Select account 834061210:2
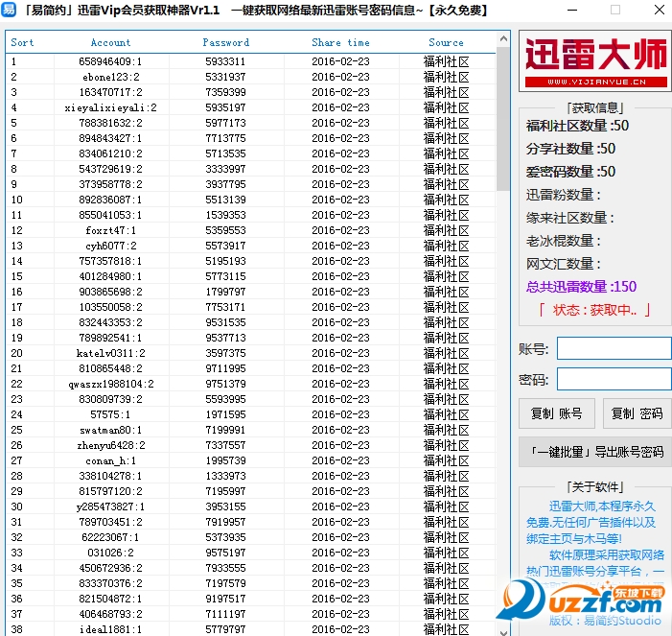 click(x=110, y=153)
